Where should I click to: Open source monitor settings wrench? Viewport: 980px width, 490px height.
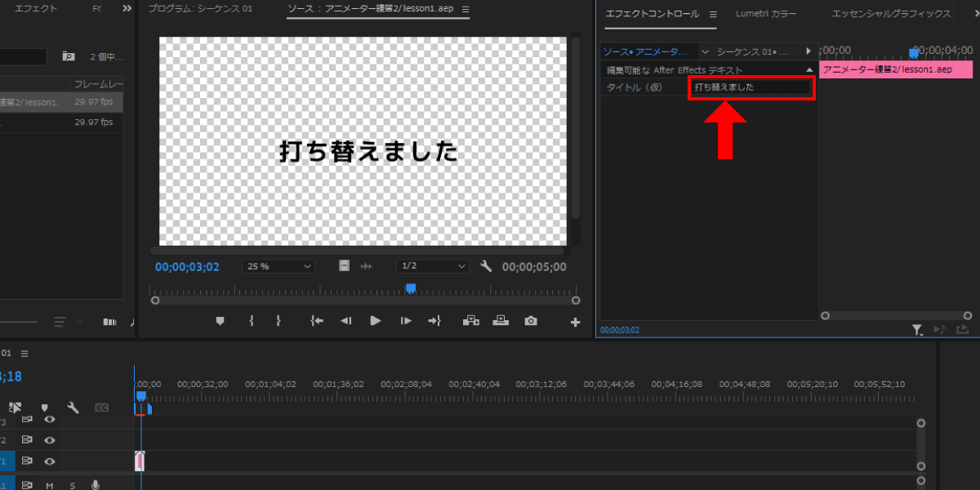pyautogui.click(x=486, y=266)
